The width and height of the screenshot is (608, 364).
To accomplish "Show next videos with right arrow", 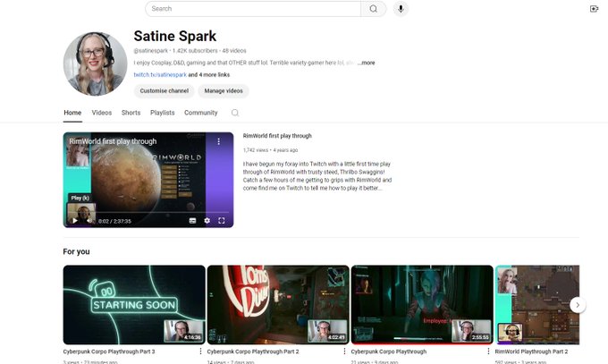I will pyautogui.click(x=578, y=305).
